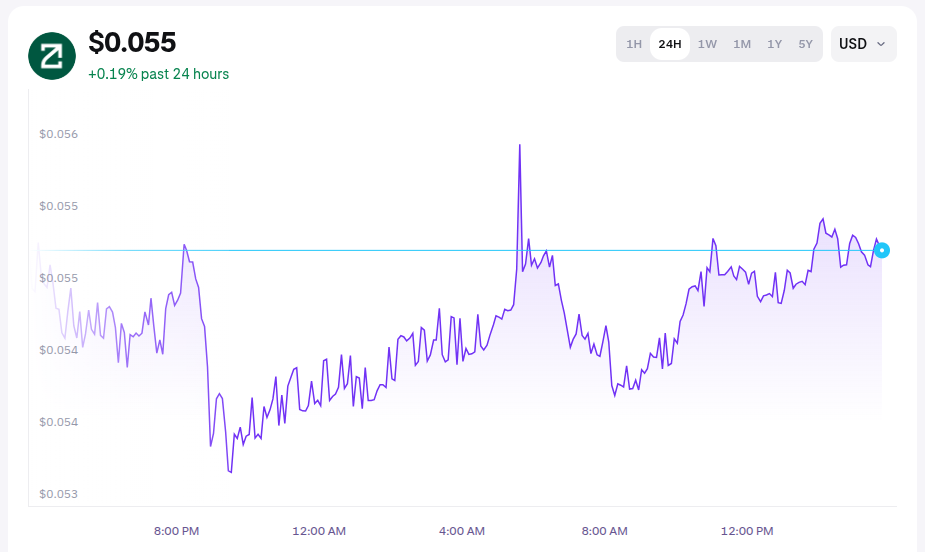Image resolution: width=925 pixels, height=552 pixels.
Task: Show the 5Y price history
Action: (x=805, y=44)
